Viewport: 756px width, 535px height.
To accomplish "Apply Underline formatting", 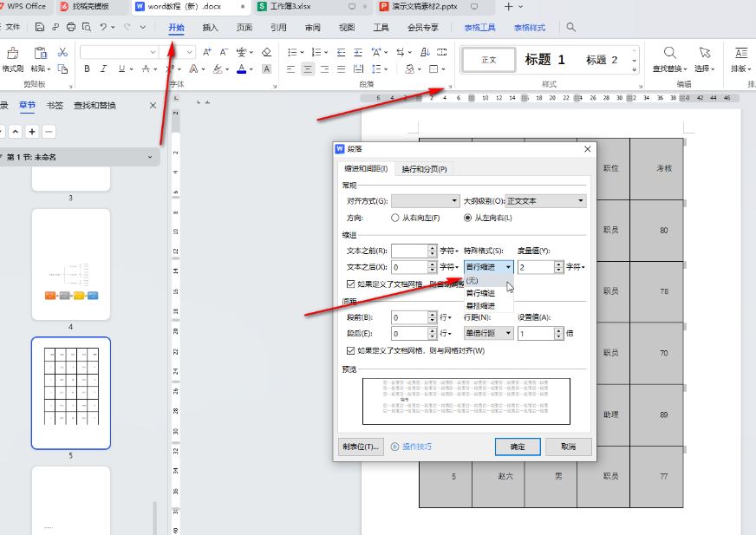I will tap(122, 69).
